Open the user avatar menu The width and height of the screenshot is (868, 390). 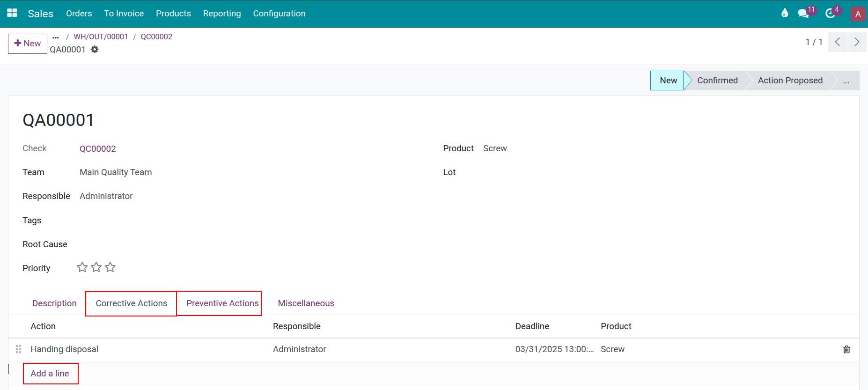click(858, 14)
